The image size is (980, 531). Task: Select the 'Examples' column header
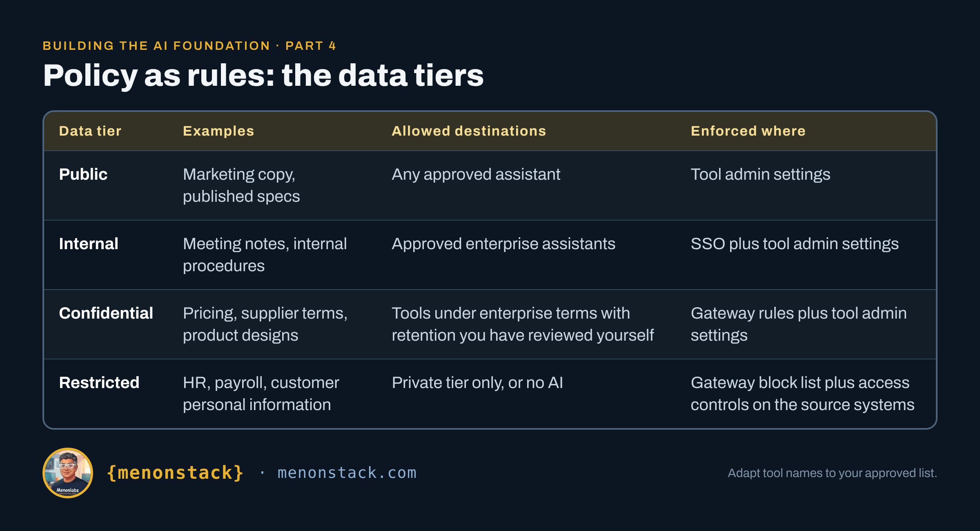218,131
